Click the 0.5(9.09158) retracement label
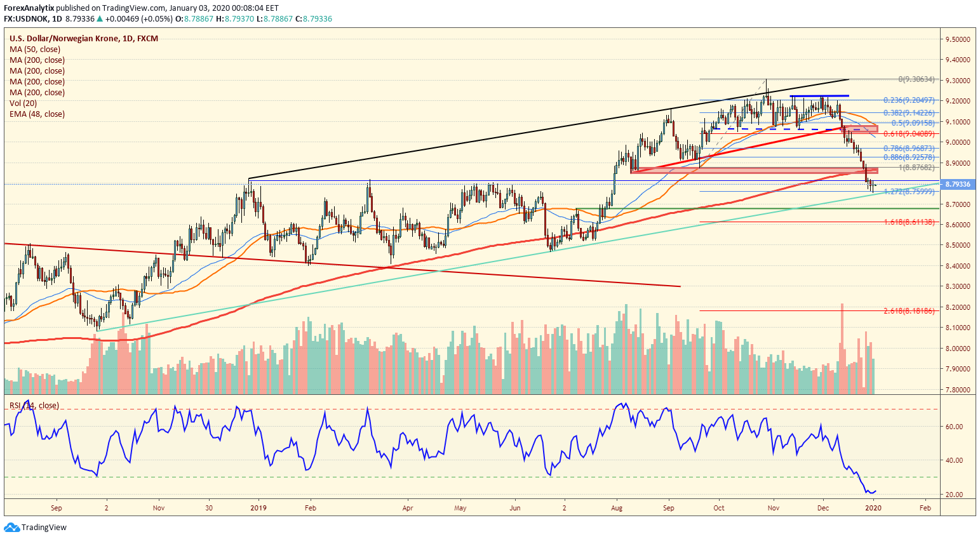 [913, 123]
